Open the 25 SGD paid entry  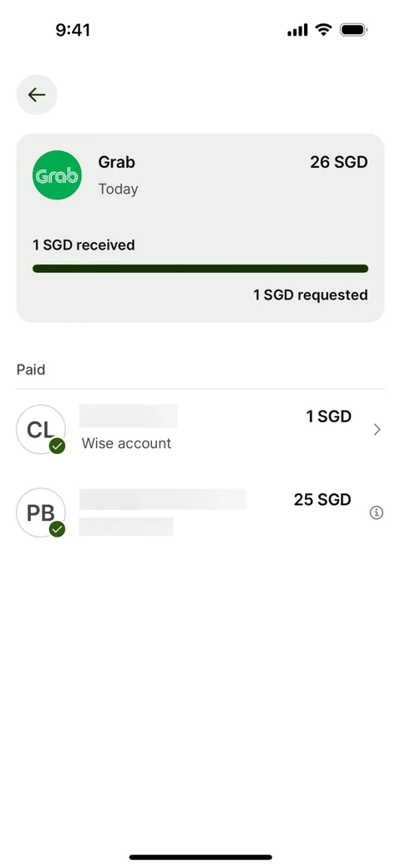pos(200,512)
